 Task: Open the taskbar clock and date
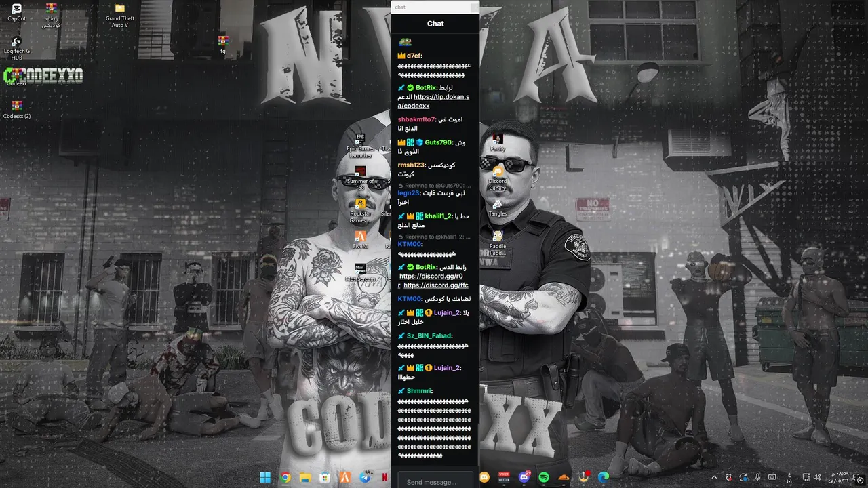(x=838, y=477)
